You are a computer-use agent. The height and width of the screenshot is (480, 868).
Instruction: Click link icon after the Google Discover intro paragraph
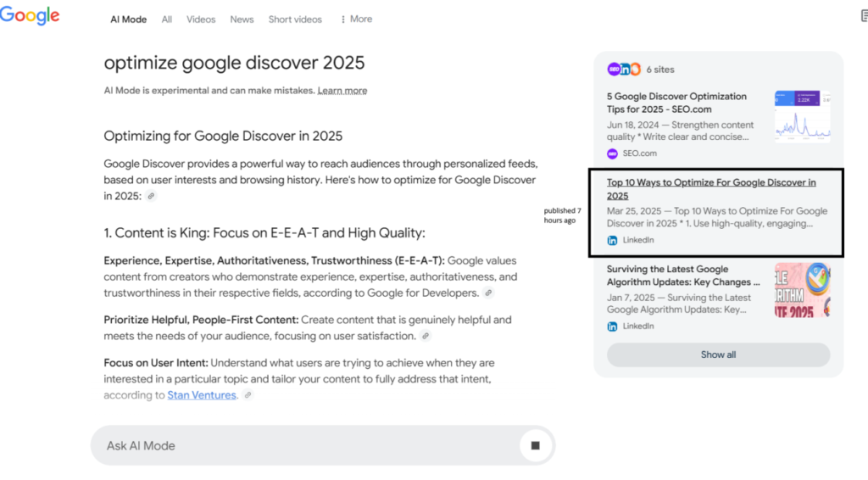(x=151, y=196)
